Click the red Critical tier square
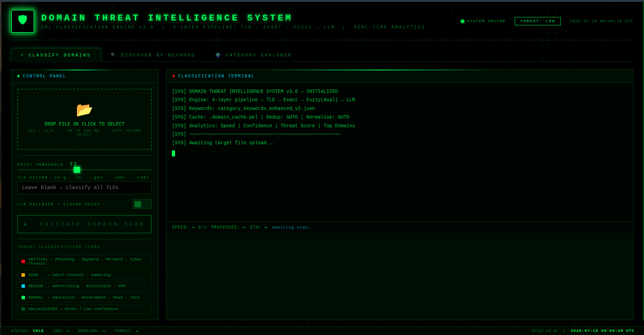Viewport: 644px width, 335px height. 23,261
